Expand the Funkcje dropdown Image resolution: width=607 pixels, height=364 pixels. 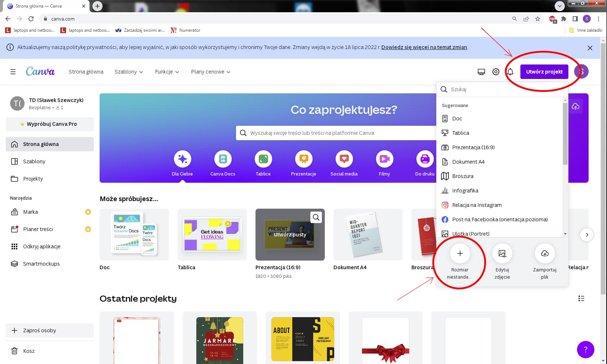click(167, 72)
